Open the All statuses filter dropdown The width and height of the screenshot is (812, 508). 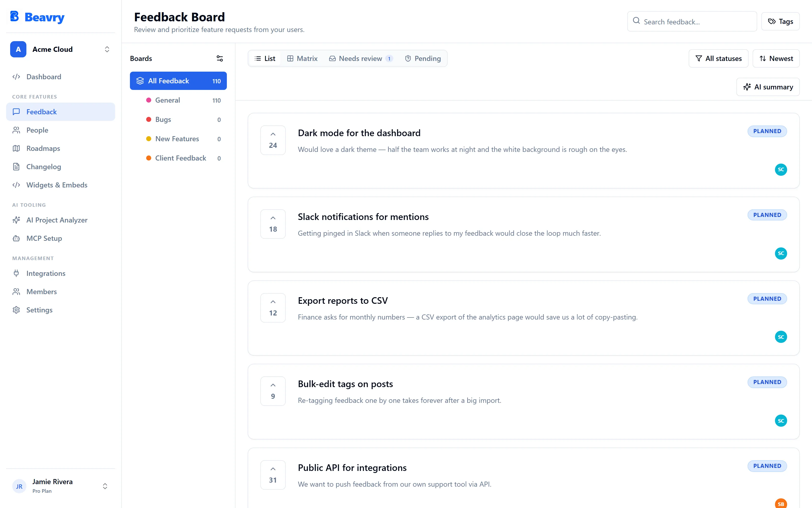(x=718, y=58)
